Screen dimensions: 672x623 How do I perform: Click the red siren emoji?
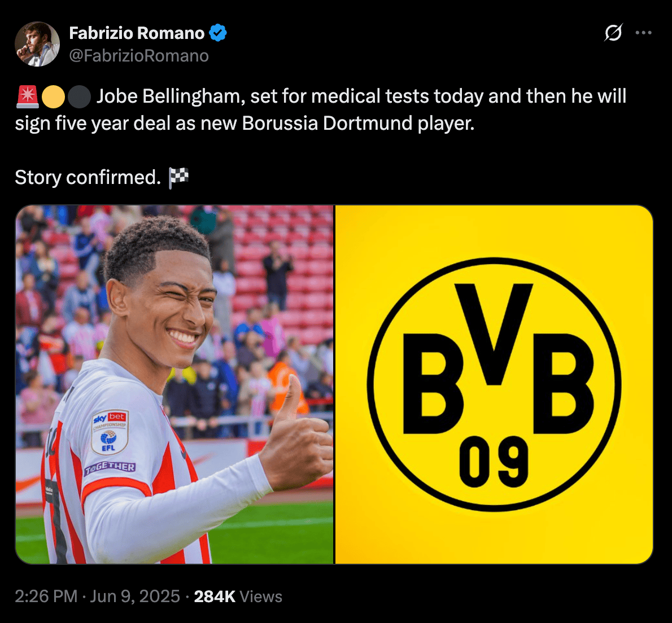[x=28, y=96]
